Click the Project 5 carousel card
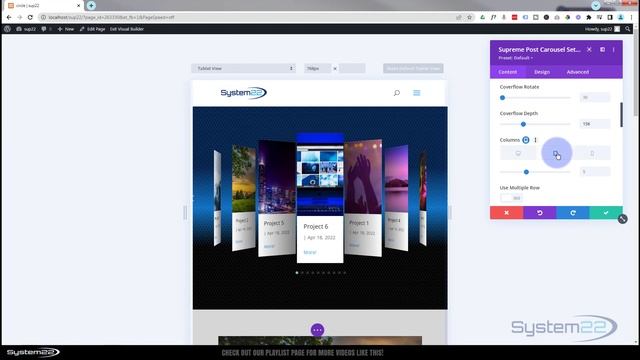 click(x=277, y=199)
